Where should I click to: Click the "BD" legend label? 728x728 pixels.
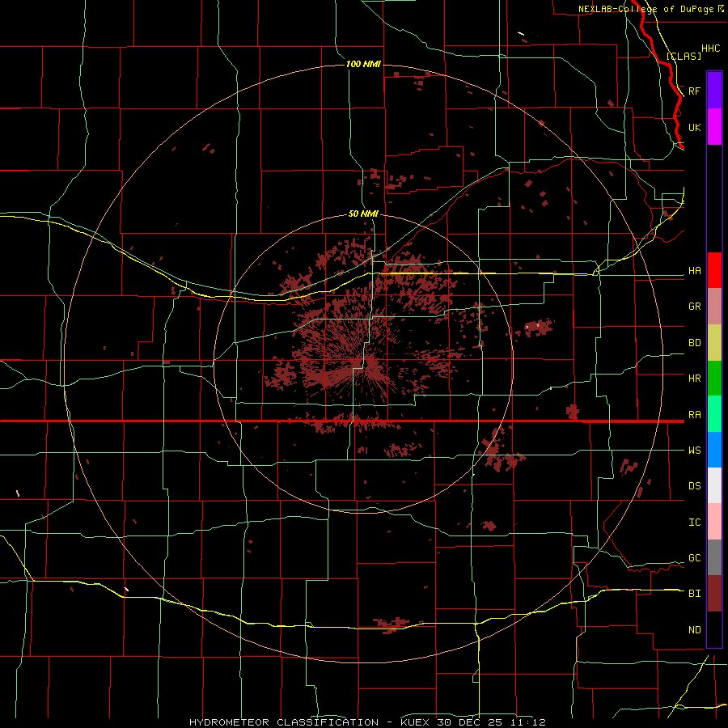pyautogui.click(x=695, y=343)
